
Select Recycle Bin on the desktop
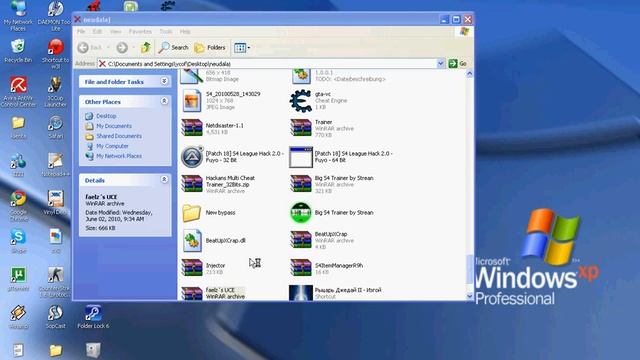pyautogui.click(x=18, y=51)
